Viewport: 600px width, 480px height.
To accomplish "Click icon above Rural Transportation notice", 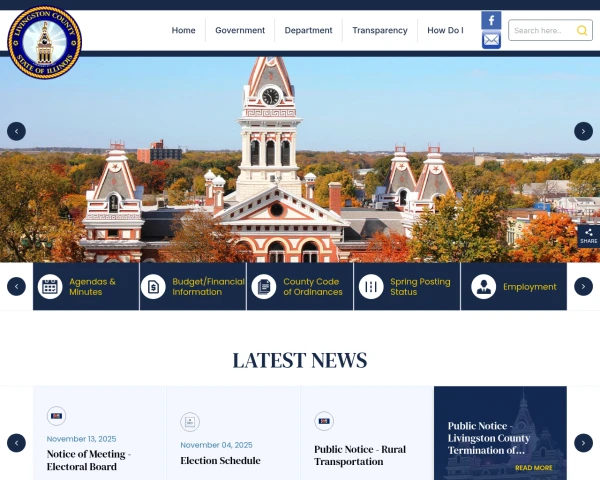I will [324, 421].
